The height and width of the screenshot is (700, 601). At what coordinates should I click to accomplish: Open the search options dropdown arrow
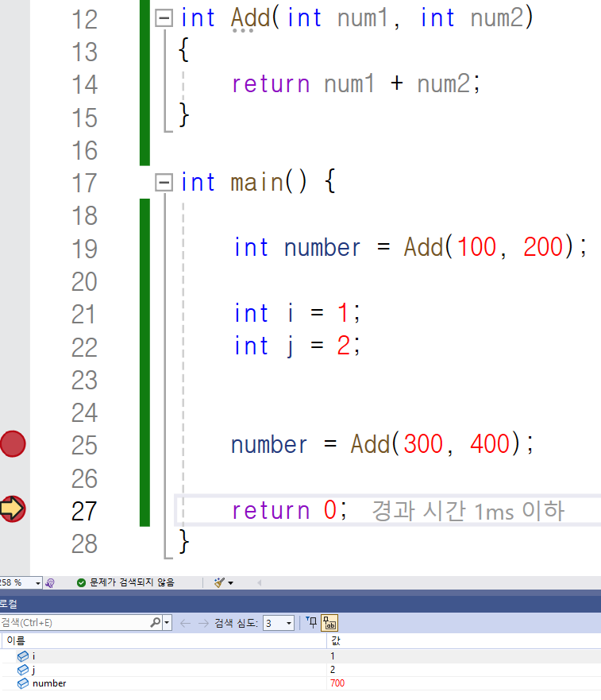(x=167, y=623)
